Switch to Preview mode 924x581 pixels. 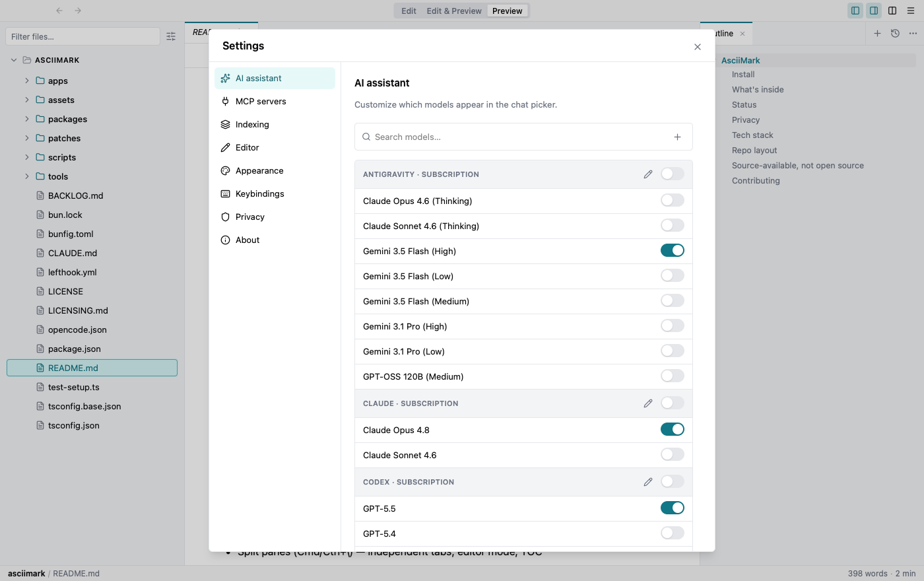point(508,11)
